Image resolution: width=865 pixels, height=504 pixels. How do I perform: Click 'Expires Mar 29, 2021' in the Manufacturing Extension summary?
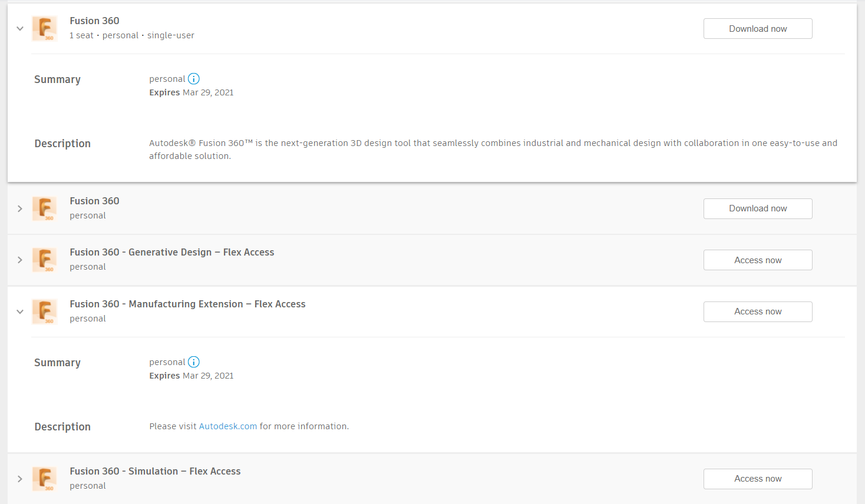[192, 376]
